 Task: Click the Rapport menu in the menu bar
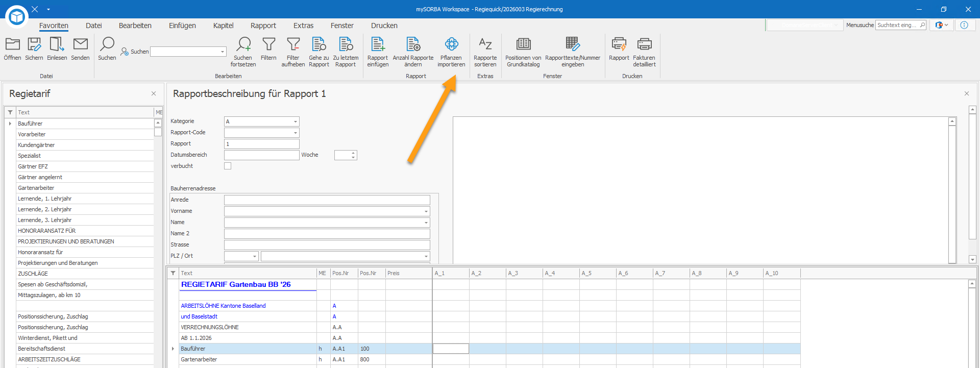[263, 26]
